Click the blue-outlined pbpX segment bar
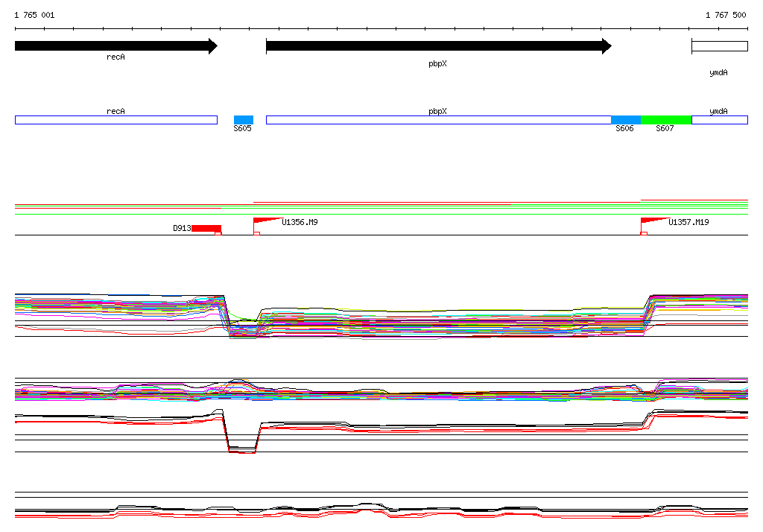763x532 pixels. click(x=438, y=120)
